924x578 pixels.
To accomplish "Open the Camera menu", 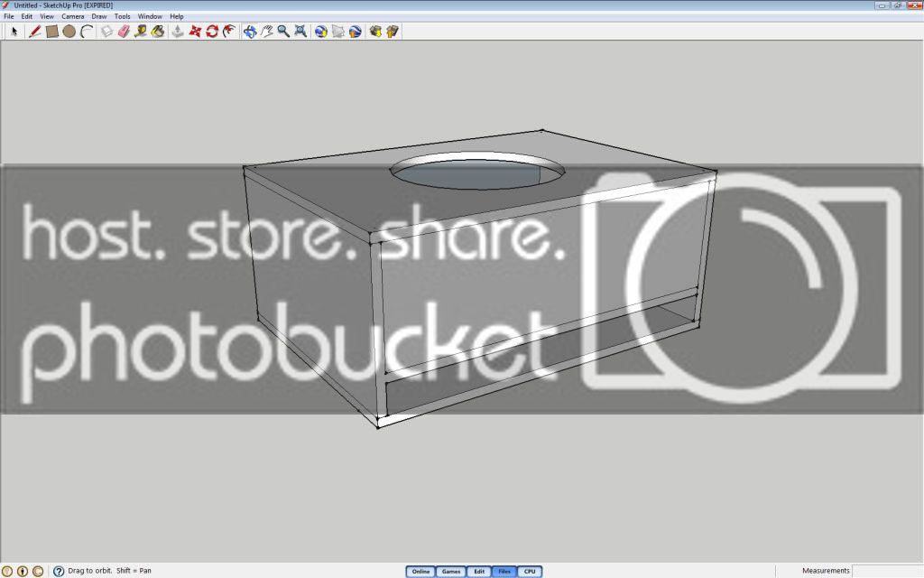I will click(73, 16).
